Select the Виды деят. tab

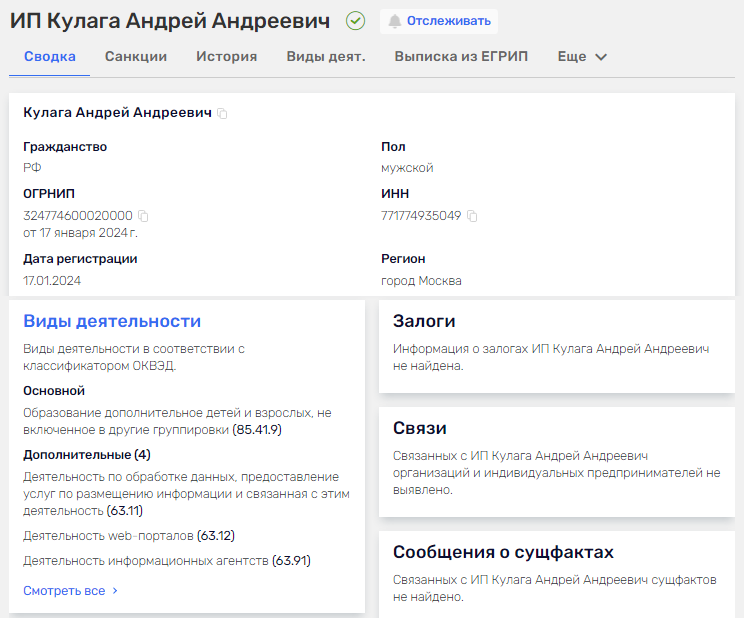coord(325,57)
